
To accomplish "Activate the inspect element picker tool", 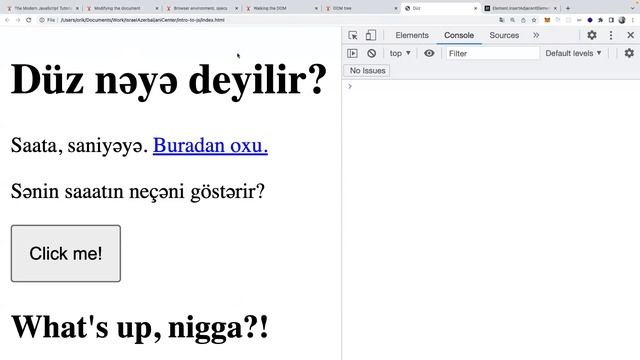I will tap(353, 36).
